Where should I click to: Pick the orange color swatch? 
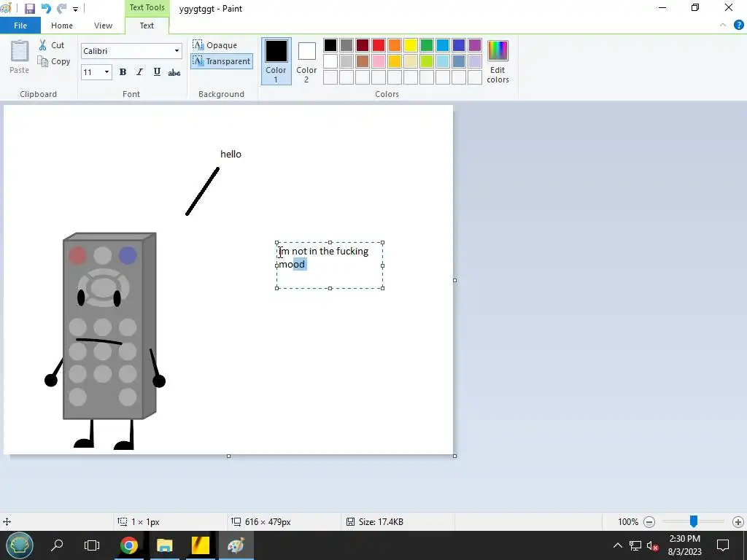click(395, 45)
